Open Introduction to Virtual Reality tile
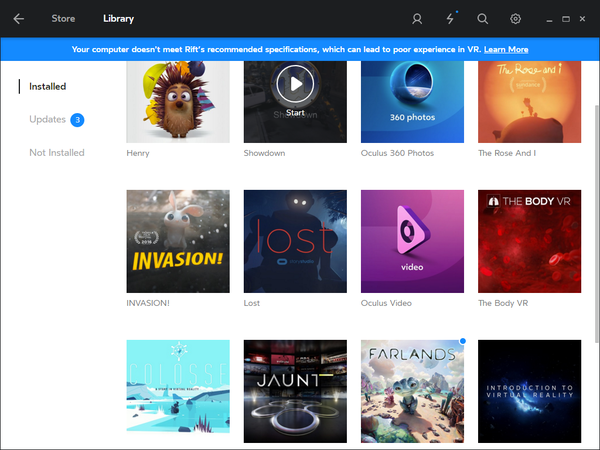600x450 pixels. 529,391
